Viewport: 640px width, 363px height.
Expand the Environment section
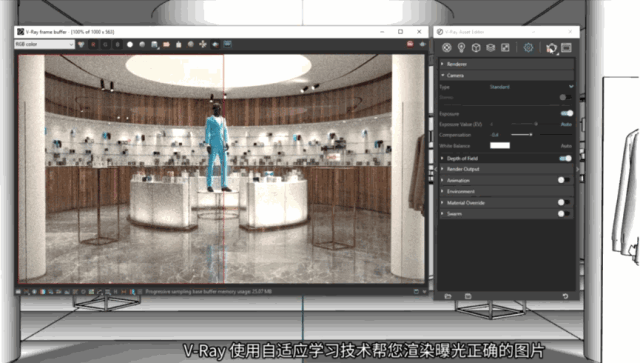point(507,191)
